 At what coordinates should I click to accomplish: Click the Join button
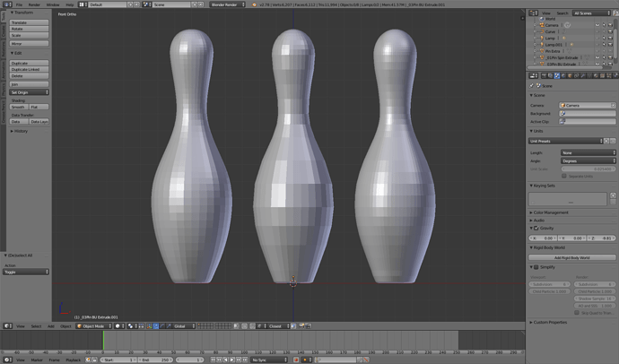coord(30,84)
